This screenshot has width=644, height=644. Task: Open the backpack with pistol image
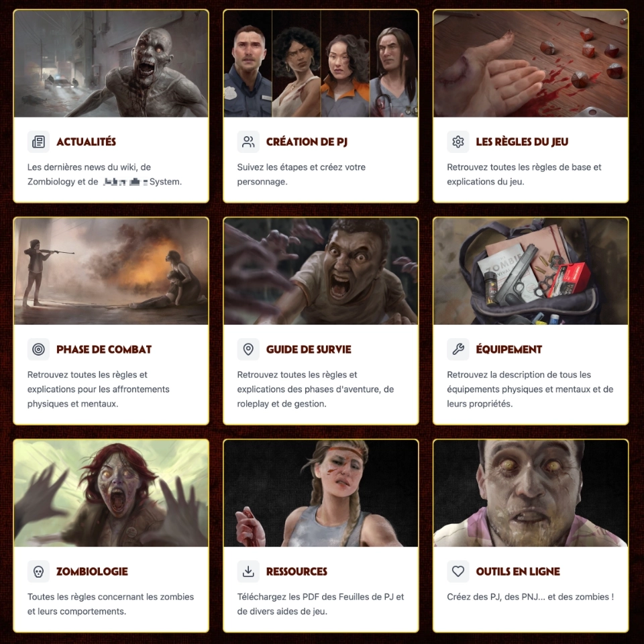pyautogui.click(x=531, y=271)
